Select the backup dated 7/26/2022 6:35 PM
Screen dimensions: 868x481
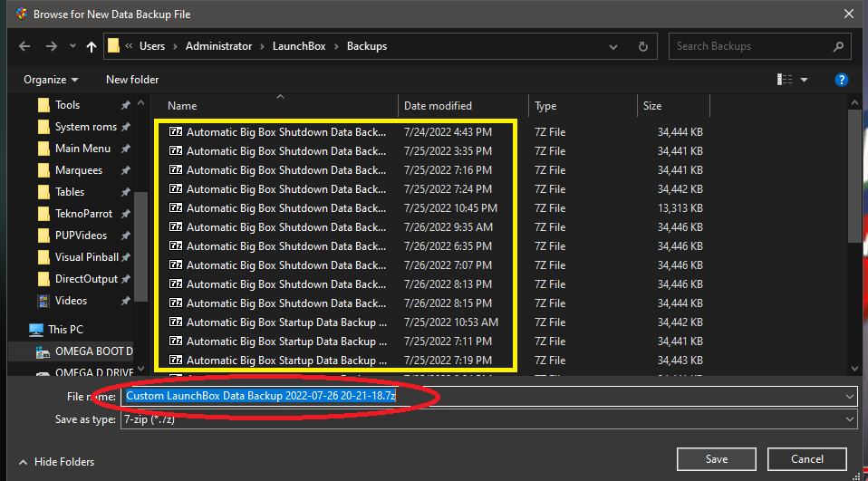tap(286, 246)
